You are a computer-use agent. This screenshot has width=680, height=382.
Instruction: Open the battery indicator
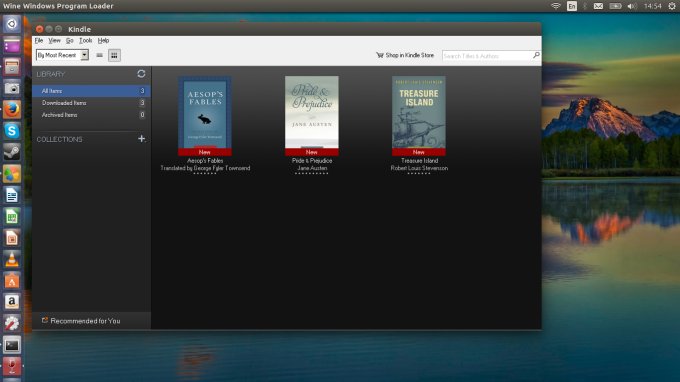(x=615, y=6)
